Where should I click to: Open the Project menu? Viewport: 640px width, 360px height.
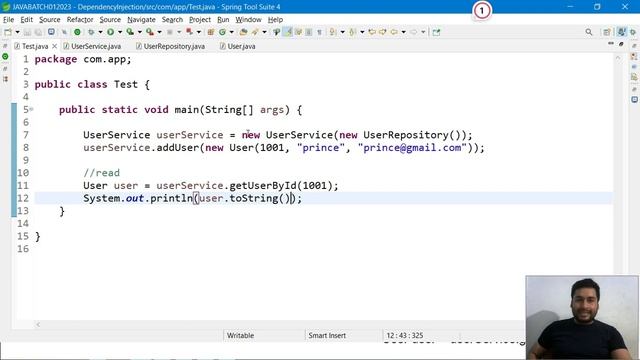coord(200,19)
